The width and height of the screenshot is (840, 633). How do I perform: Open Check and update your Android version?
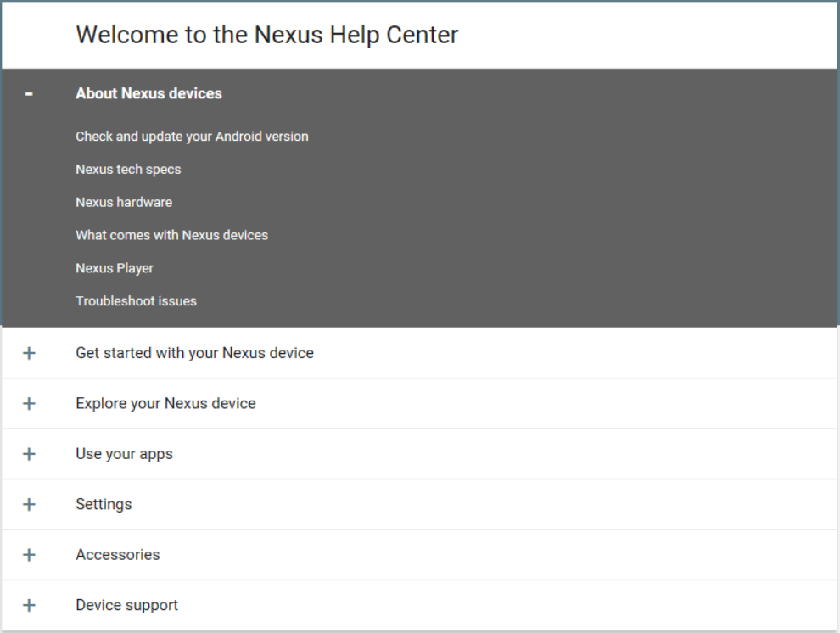pos(192,137)
